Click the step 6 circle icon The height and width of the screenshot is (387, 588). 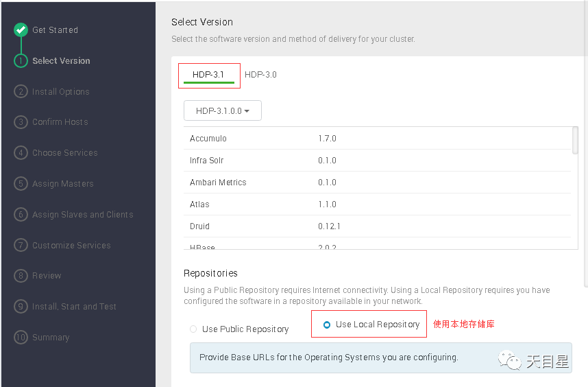pyautogui.click(x=21, y=214)
